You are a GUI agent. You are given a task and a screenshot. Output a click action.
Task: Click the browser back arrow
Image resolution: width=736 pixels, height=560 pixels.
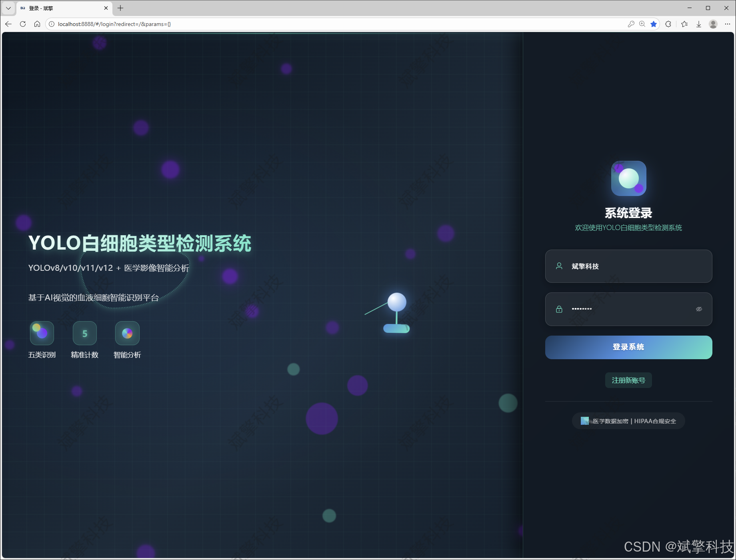tap(8, 24)
